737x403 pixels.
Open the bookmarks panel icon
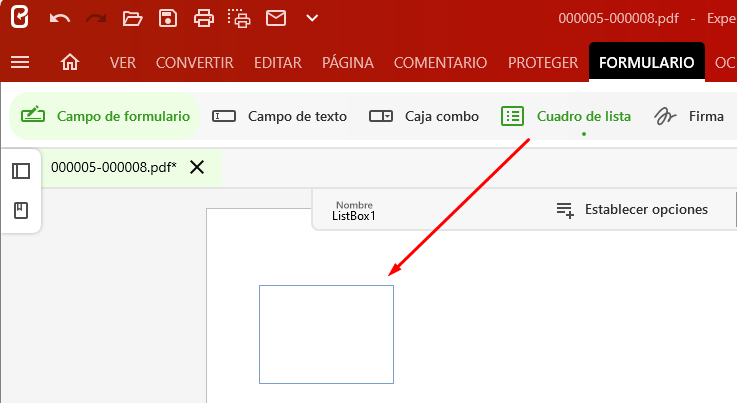(21, 210)
